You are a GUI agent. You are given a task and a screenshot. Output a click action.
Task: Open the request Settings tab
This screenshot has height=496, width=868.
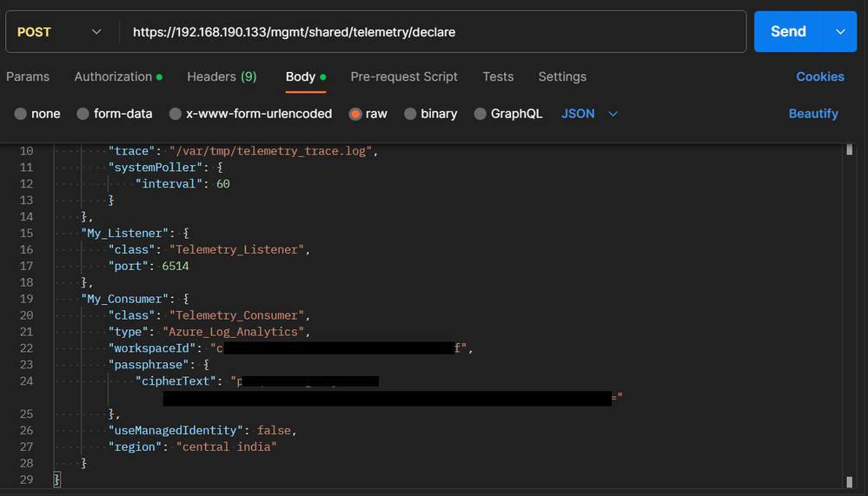(x=562, y=76)
